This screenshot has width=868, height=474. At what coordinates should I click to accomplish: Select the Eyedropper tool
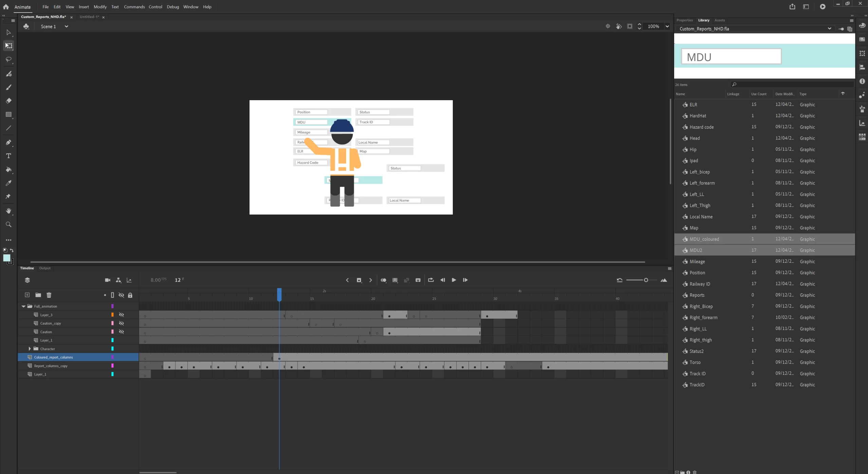pyautogui.click(x=8, y=183)
